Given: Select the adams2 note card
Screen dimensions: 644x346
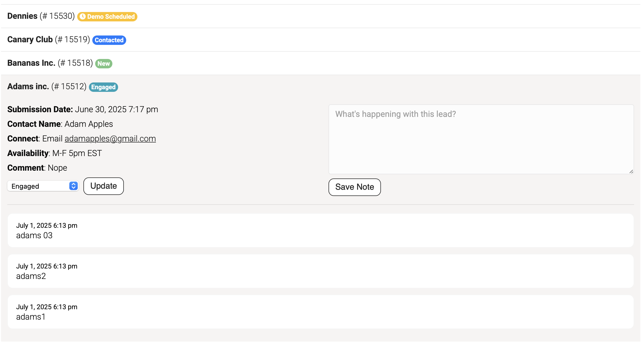Looking at the screenshot, I should [x=321, y=271].
